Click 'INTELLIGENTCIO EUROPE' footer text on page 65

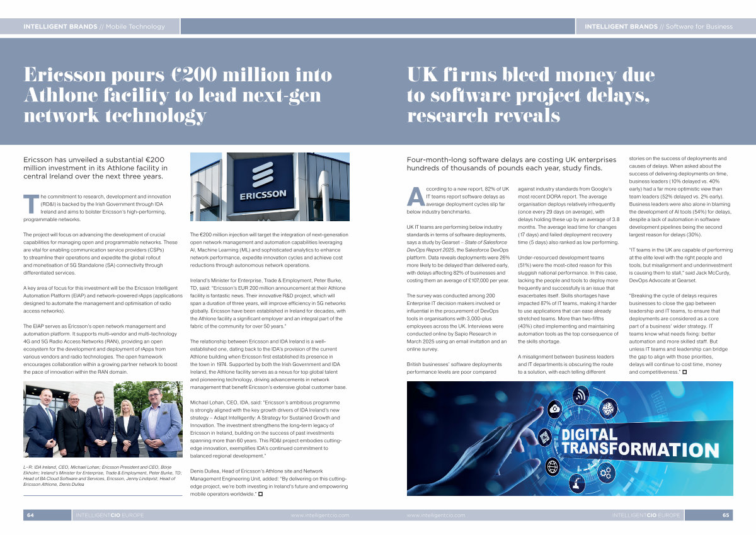click(x=646, y=515)
